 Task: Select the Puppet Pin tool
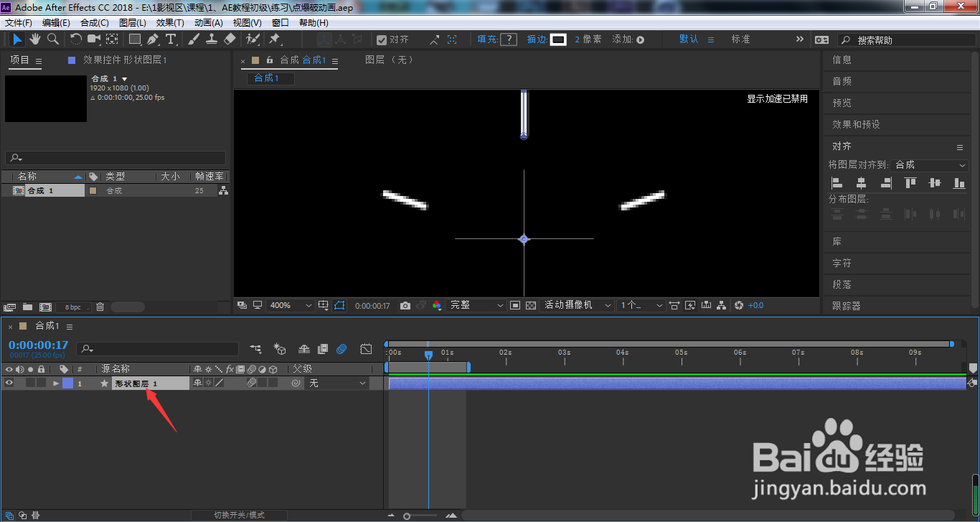pos(275,39)
